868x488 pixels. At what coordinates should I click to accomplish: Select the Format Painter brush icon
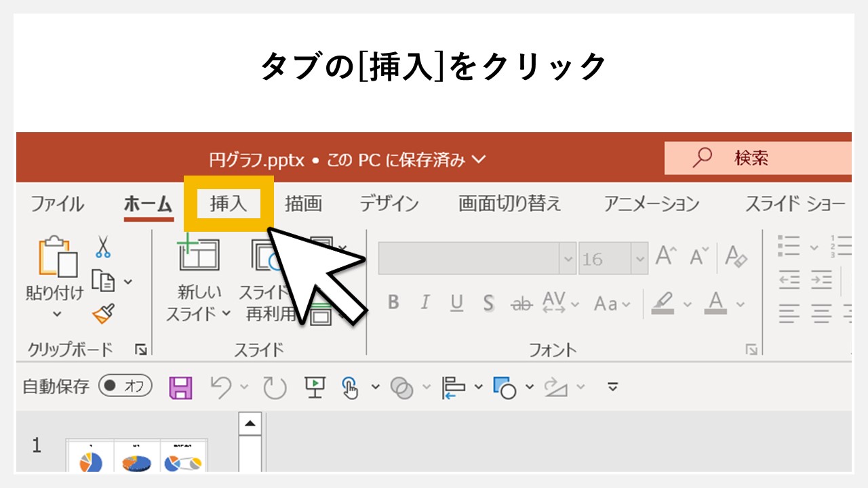pos(102,314)
